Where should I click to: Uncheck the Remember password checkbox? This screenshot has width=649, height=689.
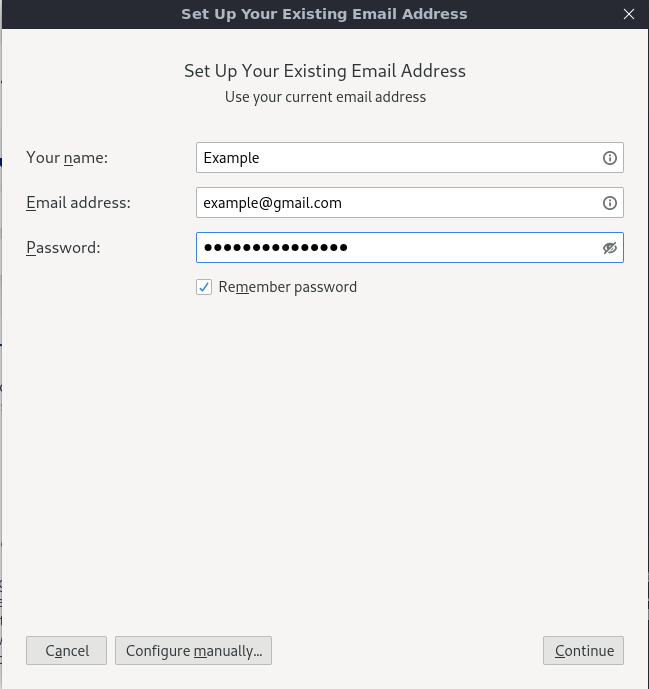tap(204, 287)
